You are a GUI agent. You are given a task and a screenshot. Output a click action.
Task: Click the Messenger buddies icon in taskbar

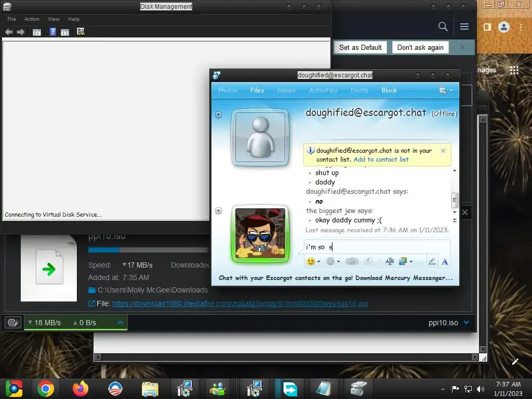coord(218,389)
